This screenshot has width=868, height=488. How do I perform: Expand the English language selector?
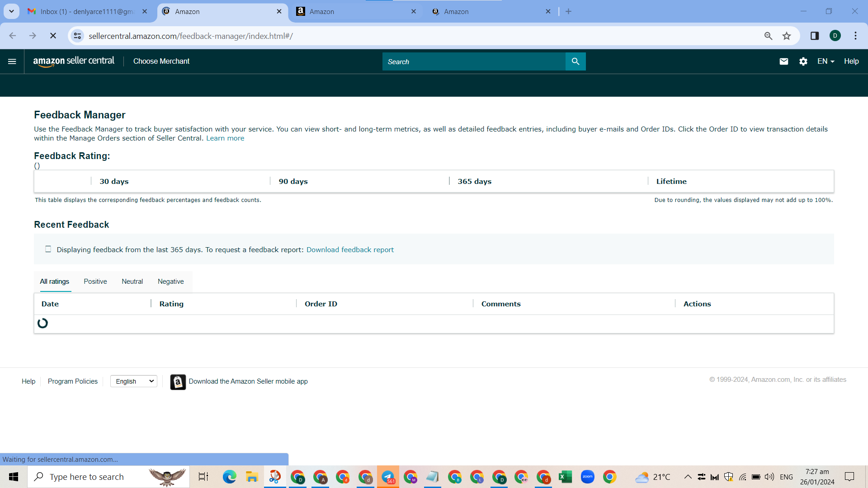[134, 381]
